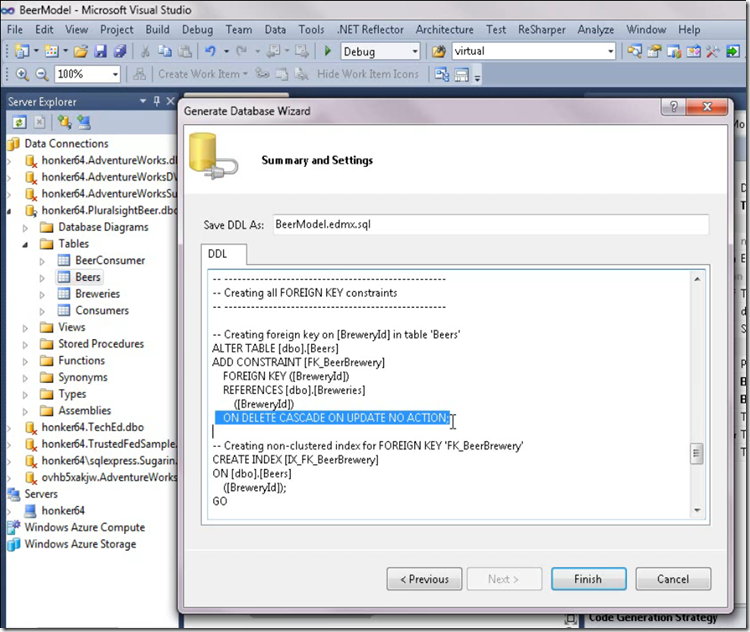Open the Server Explorer window position dropdown arrow

143,101
